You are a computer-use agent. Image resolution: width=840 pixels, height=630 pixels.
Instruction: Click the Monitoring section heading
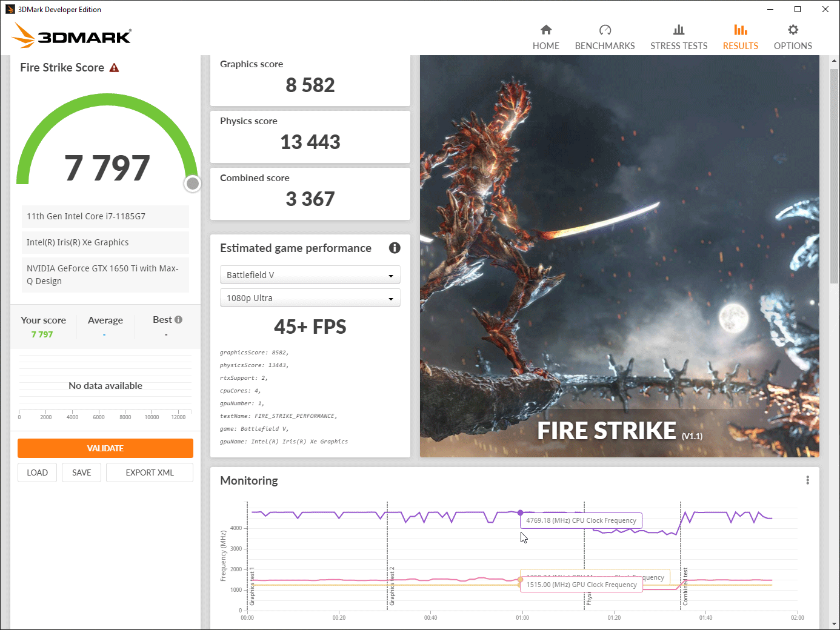[249, 481]
